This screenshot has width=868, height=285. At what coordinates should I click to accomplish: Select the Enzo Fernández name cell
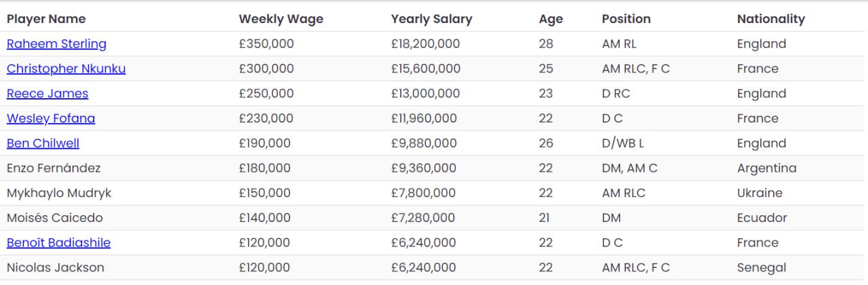(54, 169)
